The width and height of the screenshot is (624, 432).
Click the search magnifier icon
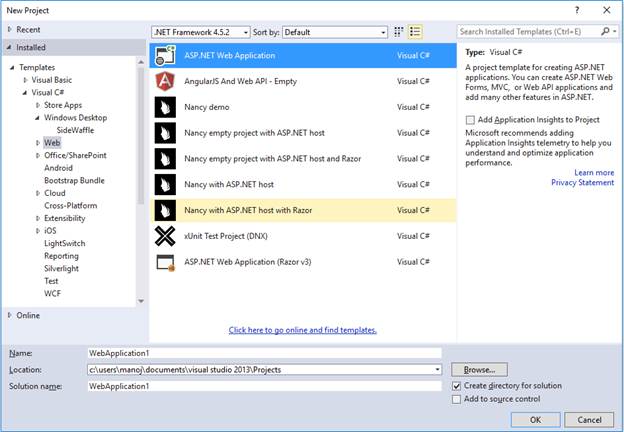pyautogui.click(x=605, y=31)
